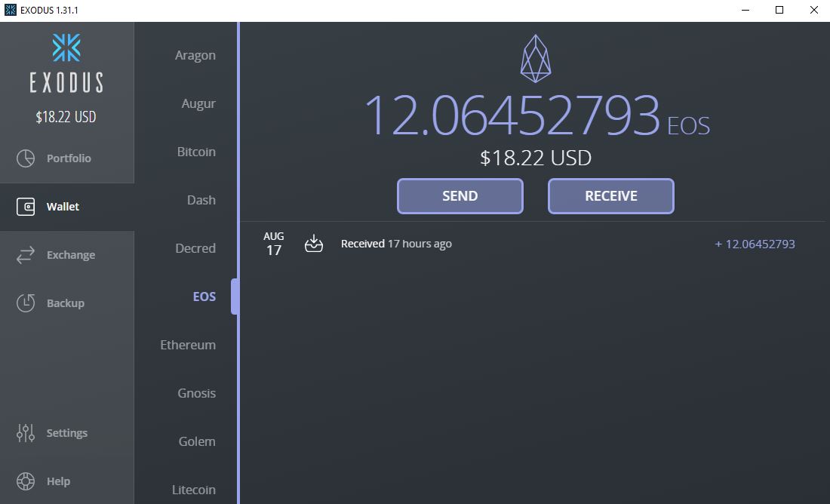The image size is (830, 504).
Task: Select EOS in the asset list
Action: click(x=204, y=297)
